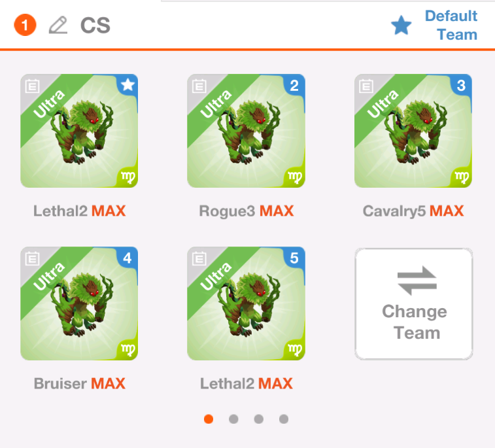The width and height of the screenshot is (495, 448).
Task: Click the Change Team button
Action: click(x=413, y=303)
